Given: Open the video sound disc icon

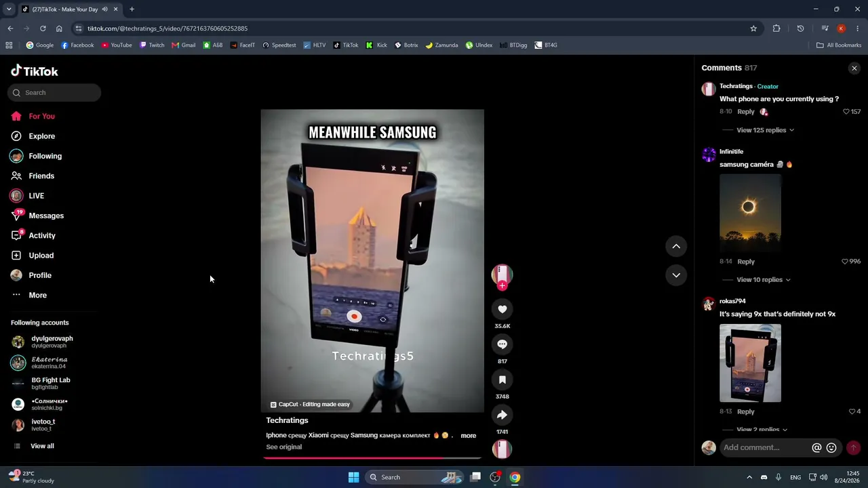Looking at the screenshot, I should pos(502,449).
